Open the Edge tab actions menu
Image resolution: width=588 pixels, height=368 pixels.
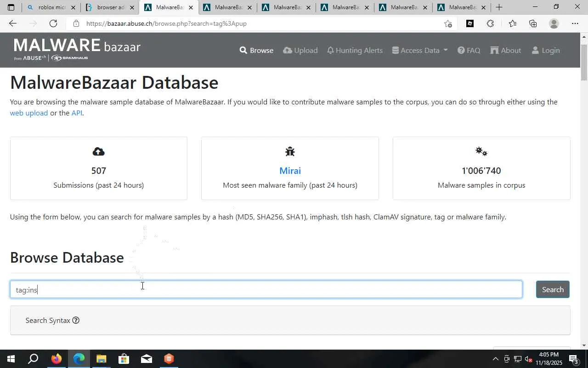tap(11, 7)
